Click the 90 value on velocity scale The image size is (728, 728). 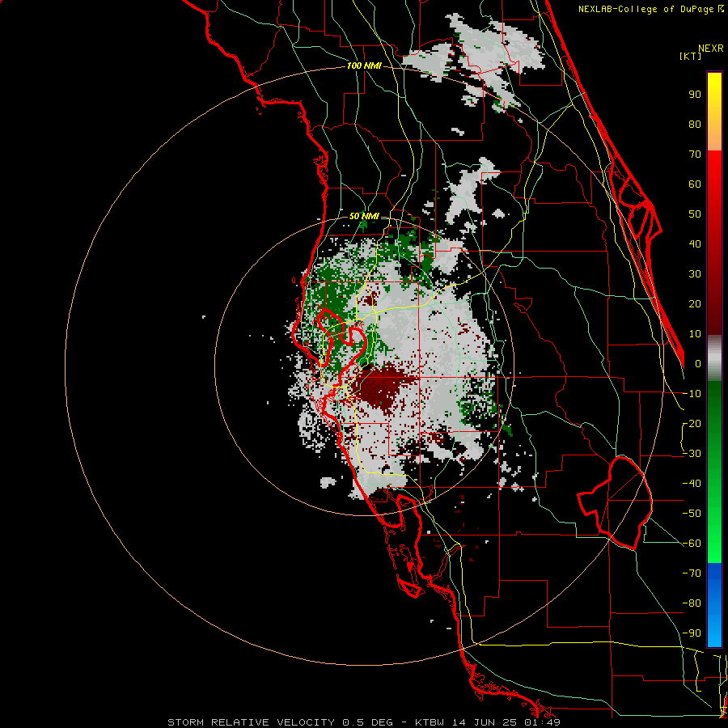695,95
